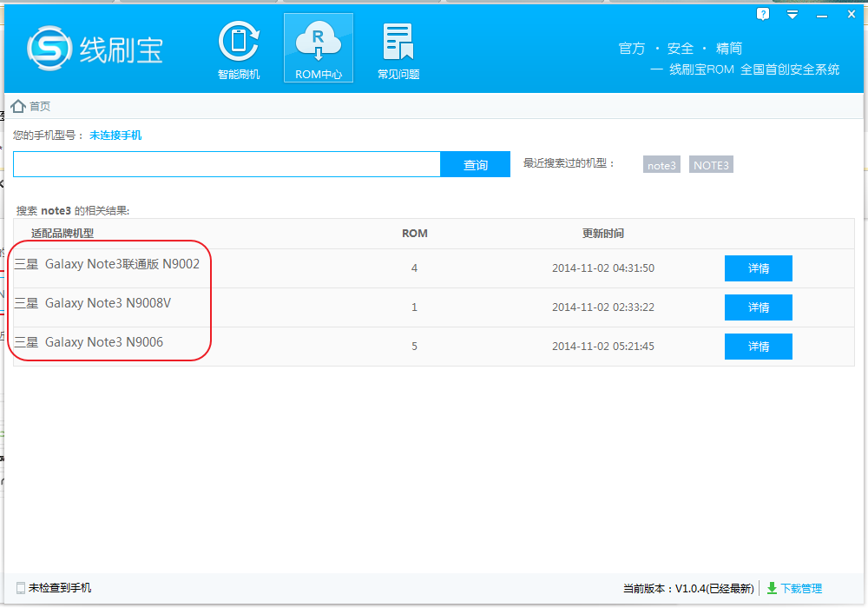This screenshot has width=868, height=608.
Task: Select recent search tag note3
Action: click(661, 165)
